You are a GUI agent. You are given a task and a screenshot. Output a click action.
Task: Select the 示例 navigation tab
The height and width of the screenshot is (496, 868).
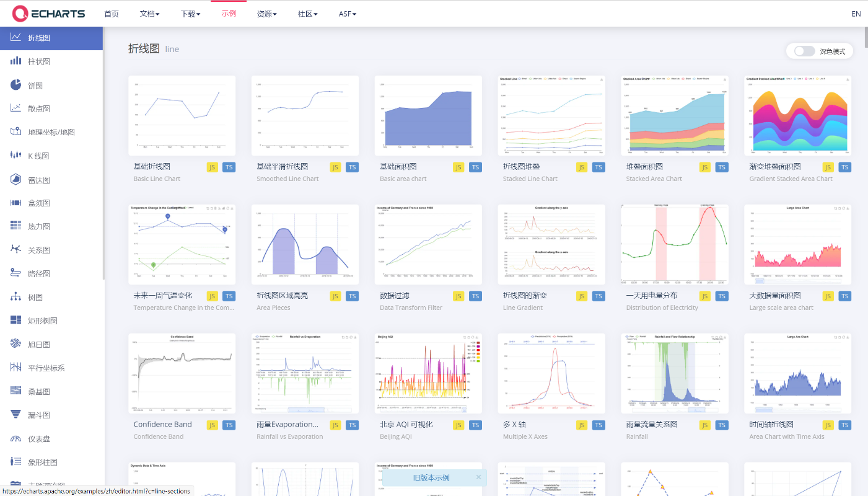click(x=229, y=14)
